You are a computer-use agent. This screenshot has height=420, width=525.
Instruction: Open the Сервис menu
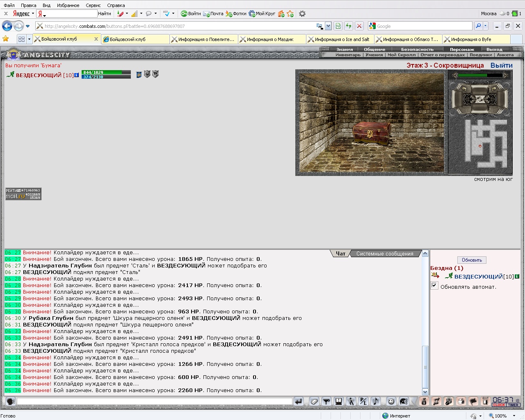(93, 5)
